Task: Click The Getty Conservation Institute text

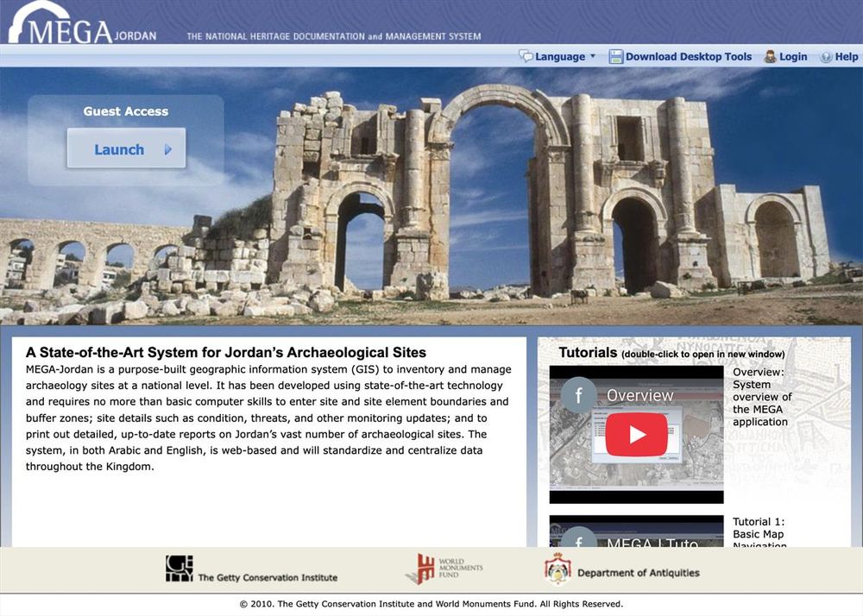Action: point(268,577)
